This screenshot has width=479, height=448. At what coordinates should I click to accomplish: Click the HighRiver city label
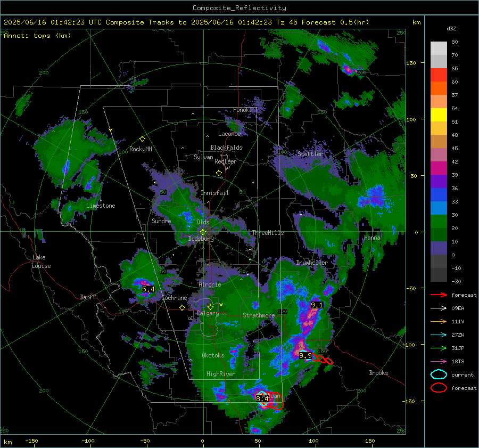[x=221, y=374]
